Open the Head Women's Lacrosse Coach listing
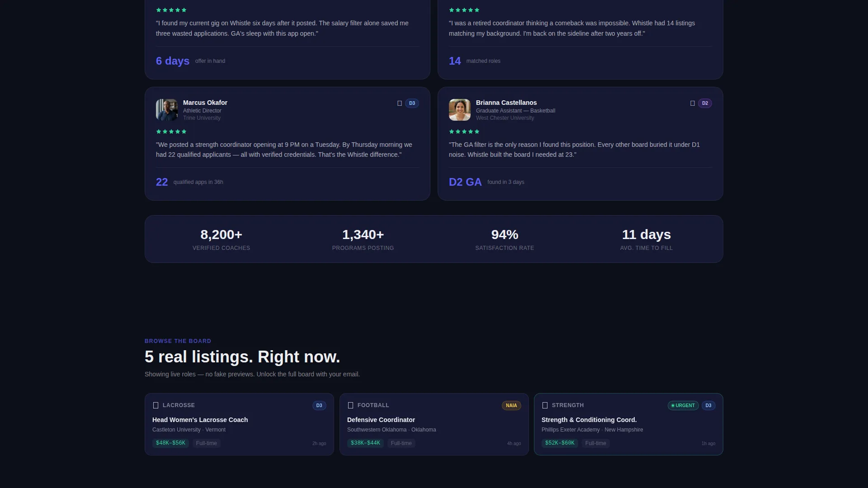The width and height of the screenshot is (868, 488). point(239,424)
